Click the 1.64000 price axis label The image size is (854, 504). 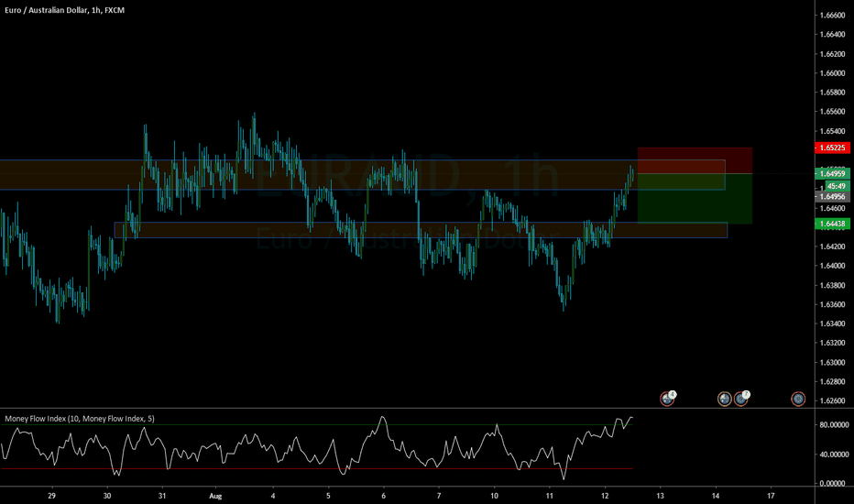pyautogui.click(x=832, y=266)
